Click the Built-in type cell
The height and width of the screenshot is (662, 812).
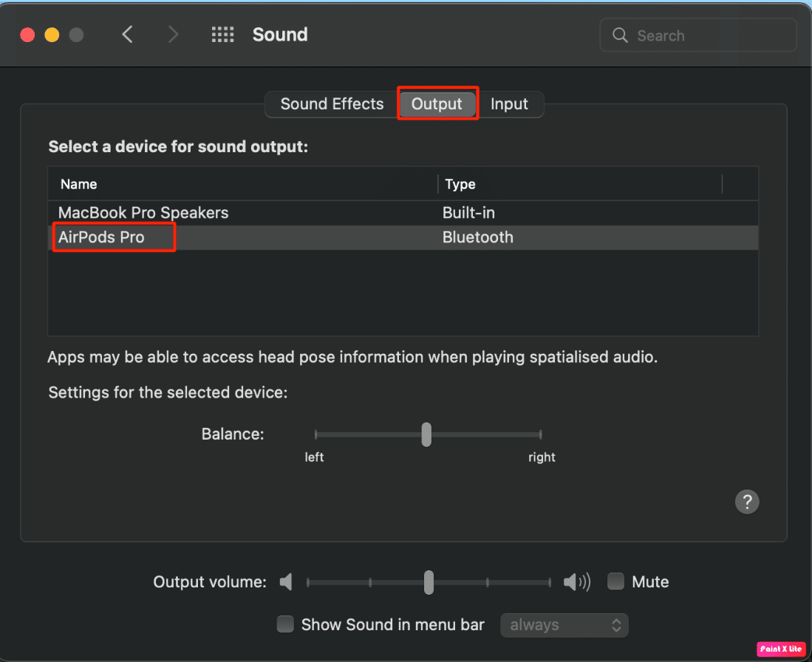pyautogui.click(x=468, y=213)
